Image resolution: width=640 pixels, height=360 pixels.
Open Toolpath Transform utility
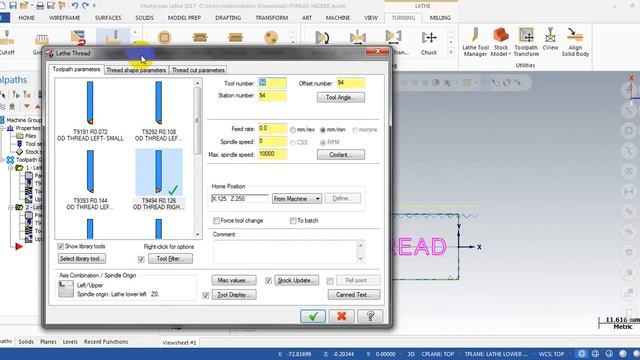point(526,42)
